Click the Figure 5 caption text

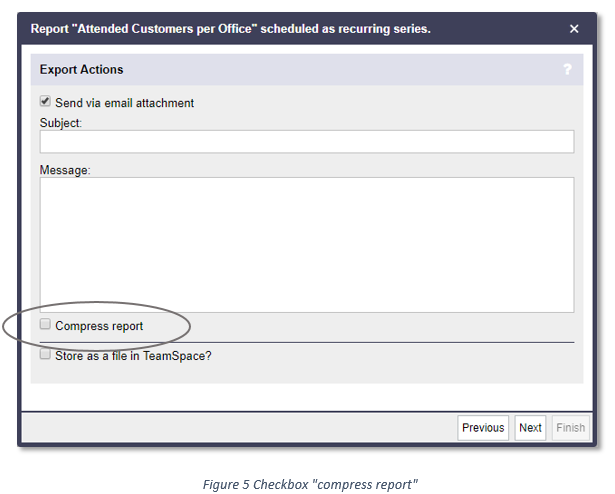[x=310, y=485]
